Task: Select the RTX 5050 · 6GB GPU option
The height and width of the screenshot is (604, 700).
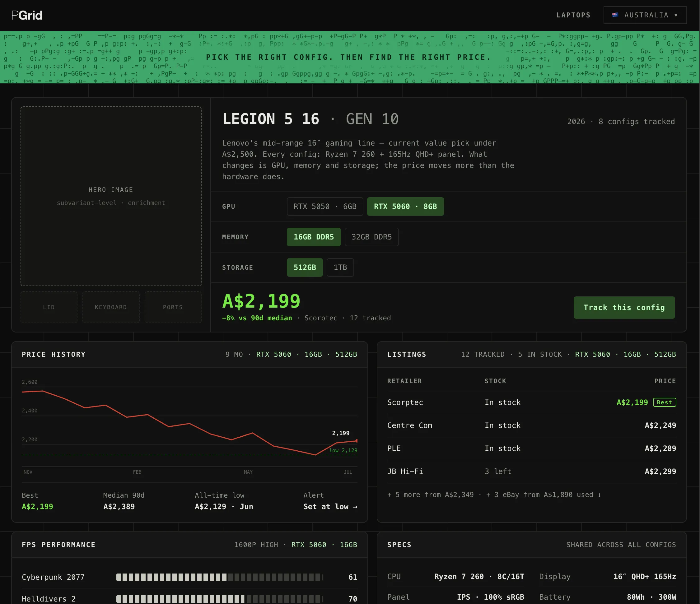Action: tap(325, 207)
